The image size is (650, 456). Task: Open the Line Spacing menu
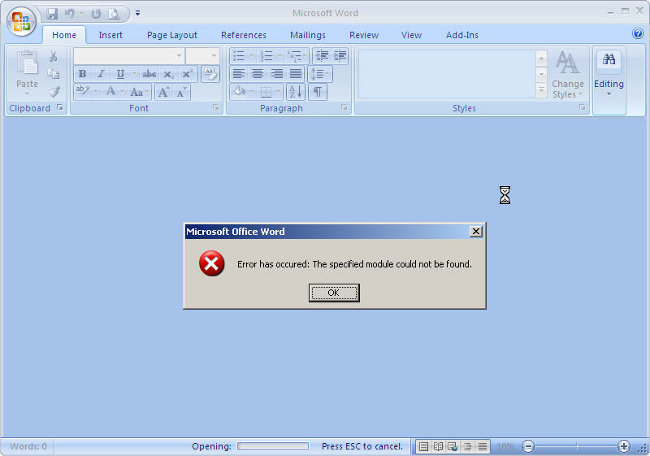[x=319, y=74]
